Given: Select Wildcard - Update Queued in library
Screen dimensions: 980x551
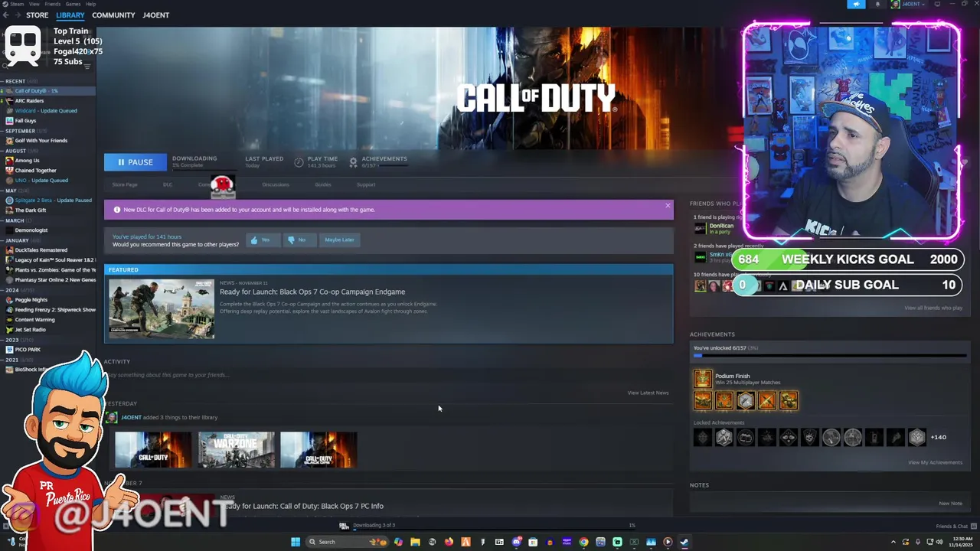Looking at the screenshot, I should [48, 111].
